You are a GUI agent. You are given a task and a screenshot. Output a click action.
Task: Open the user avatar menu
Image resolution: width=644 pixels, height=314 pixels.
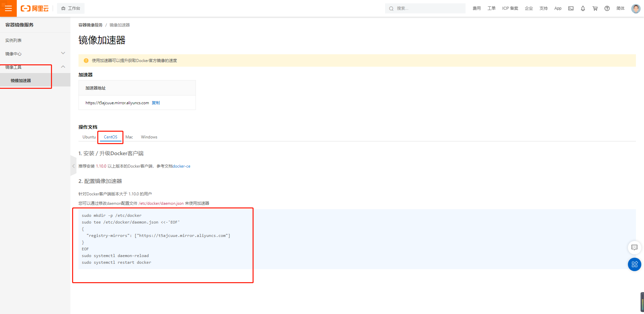tap(636, 8)
